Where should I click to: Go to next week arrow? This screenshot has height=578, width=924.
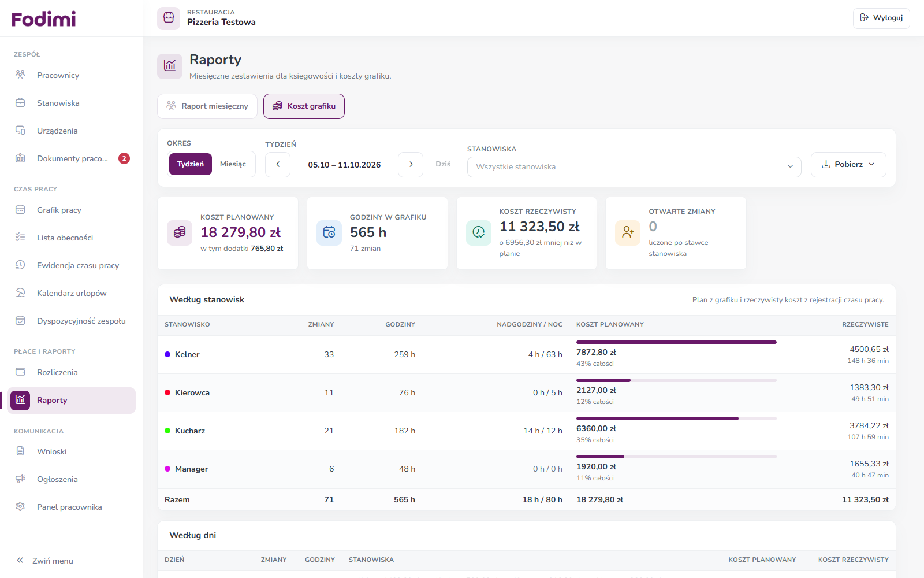tap(411, 165)
